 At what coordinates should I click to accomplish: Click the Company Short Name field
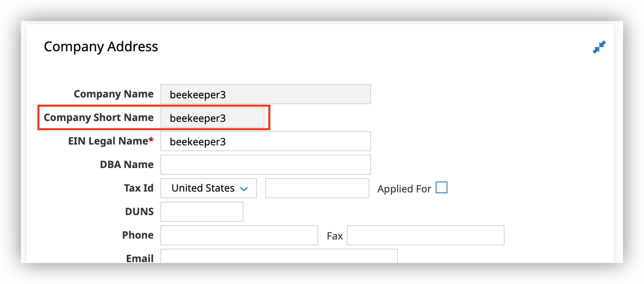pyautogui.click(x=212, y=118)
